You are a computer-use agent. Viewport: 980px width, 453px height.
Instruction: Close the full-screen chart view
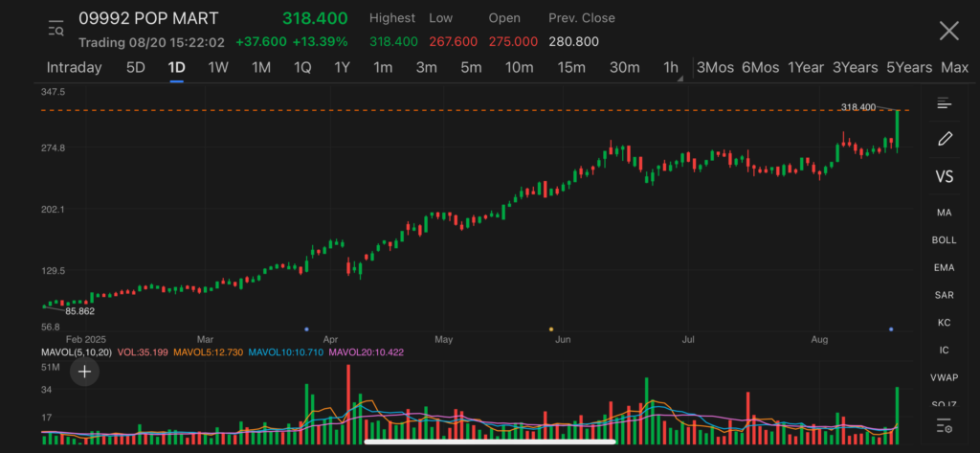click(x=948, y=30)
